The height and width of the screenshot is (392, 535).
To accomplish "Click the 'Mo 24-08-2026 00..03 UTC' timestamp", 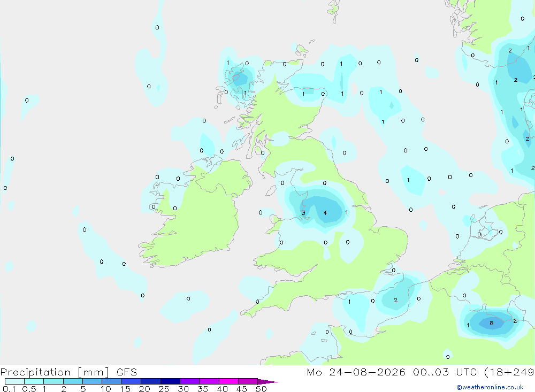I will pyautogui.click(x=392, y=372).
